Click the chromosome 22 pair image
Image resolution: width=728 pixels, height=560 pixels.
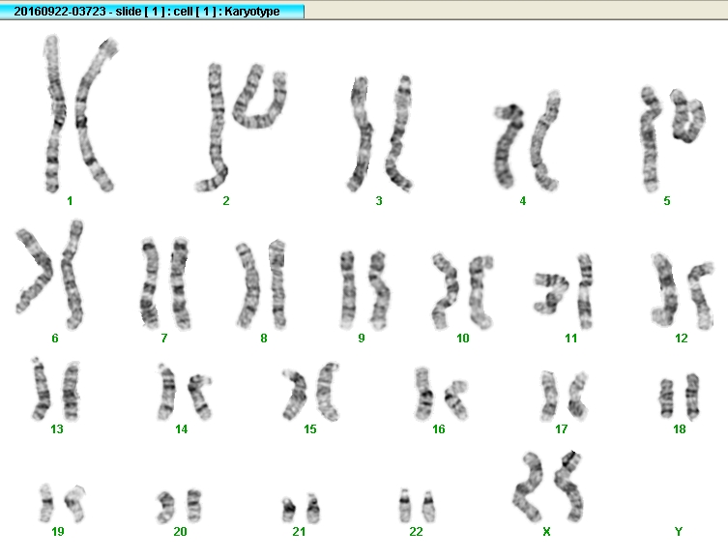click(x=417, y=506)
